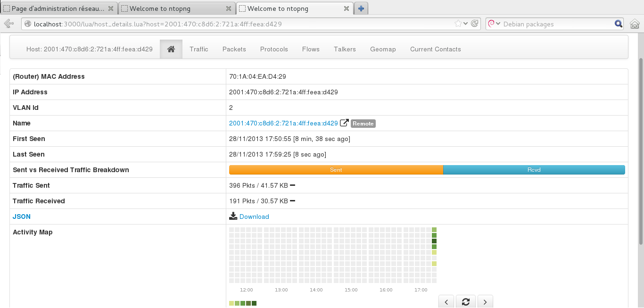Click the Home icon in host navbar
Image resolution: width=644 pixels, height=308 pixels.
click(x=171, y=49)
